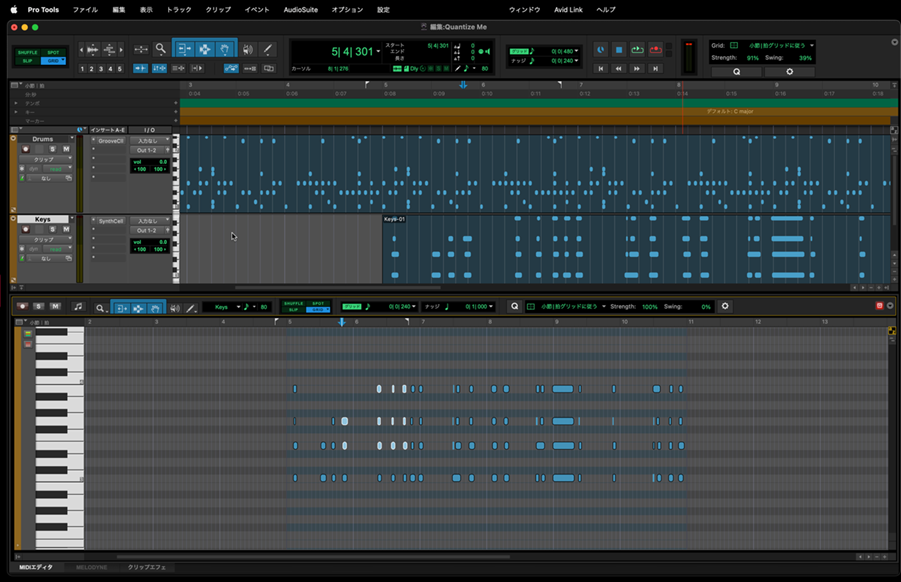Click go to end in the transport

[x=655, y=68]
